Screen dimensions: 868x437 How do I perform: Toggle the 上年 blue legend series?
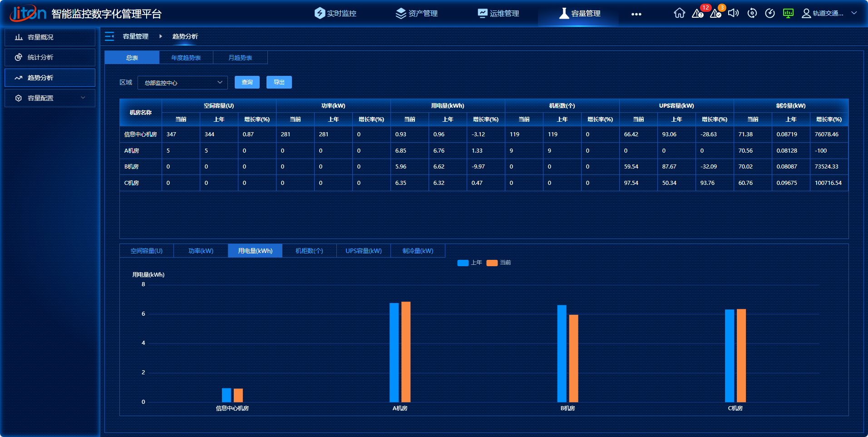coord(470,263)
